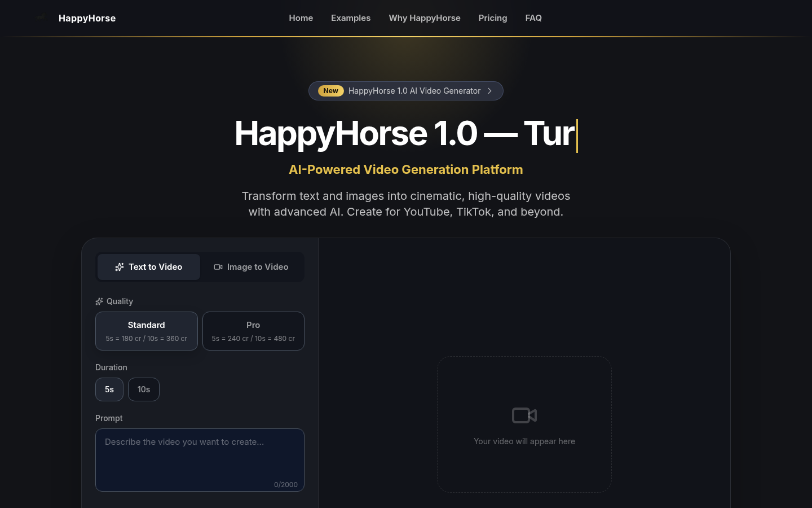Select the sparkle icon on Text to Video
The image size is (812, 508).
[120, 266]
